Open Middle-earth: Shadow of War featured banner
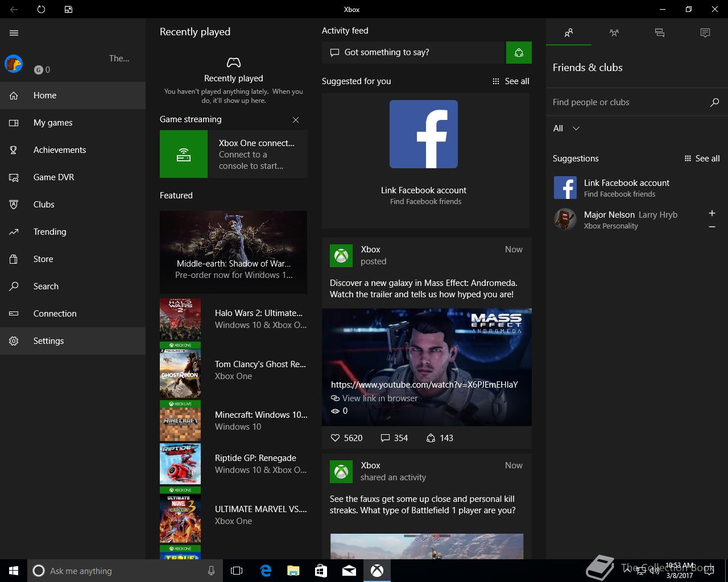 tap(233, 252)
